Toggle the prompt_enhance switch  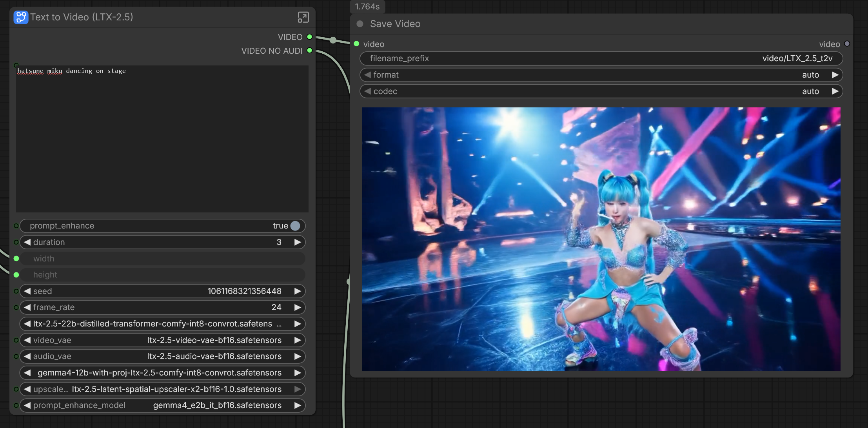pyautogui.click(x=295, y=226)
